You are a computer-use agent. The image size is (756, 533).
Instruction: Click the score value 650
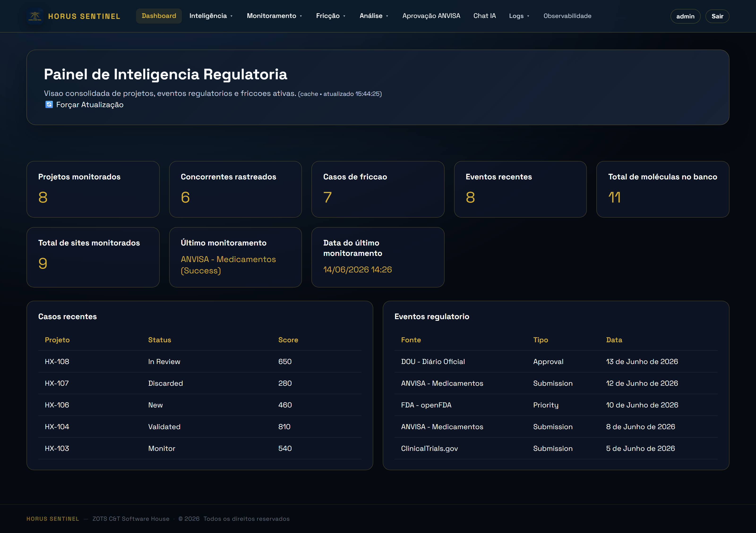[x=285, y=362]
